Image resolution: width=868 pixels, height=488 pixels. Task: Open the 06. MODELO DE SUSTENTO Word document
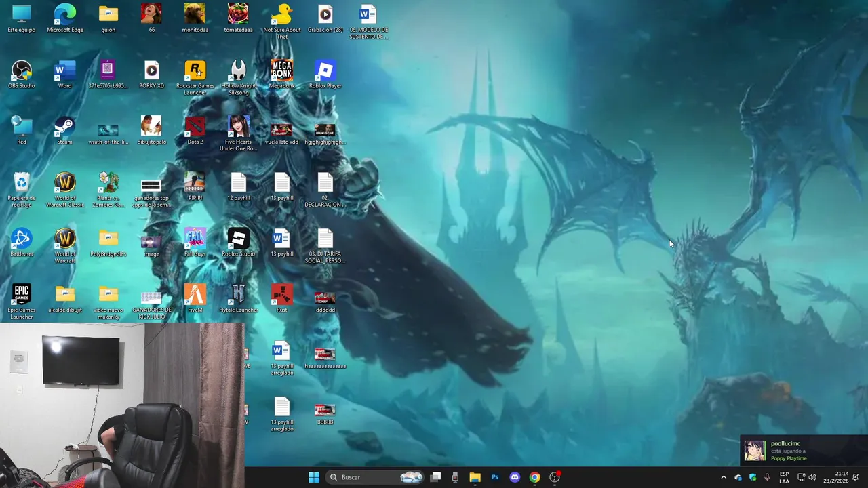[368, 21]
